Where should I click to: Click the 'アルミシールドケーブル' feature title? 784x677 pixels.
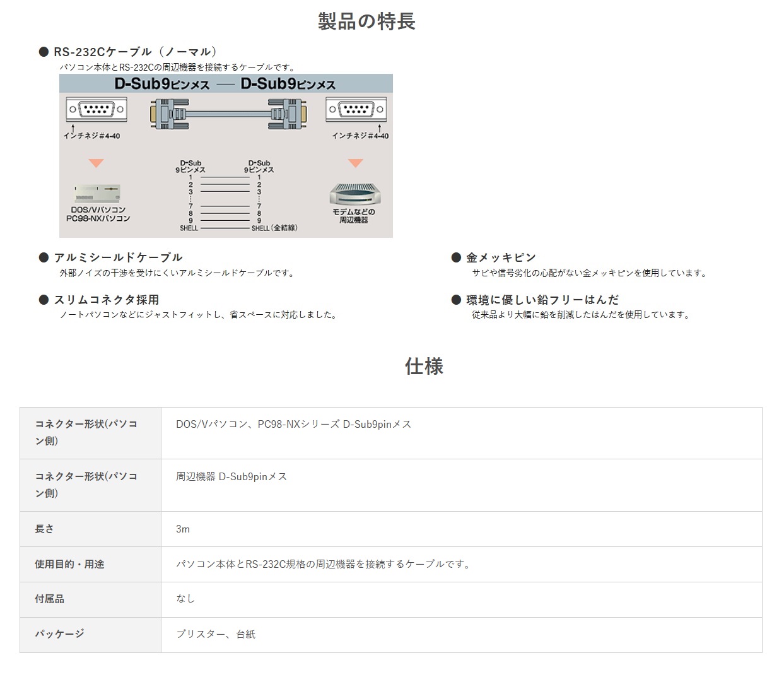coord(119,257)
